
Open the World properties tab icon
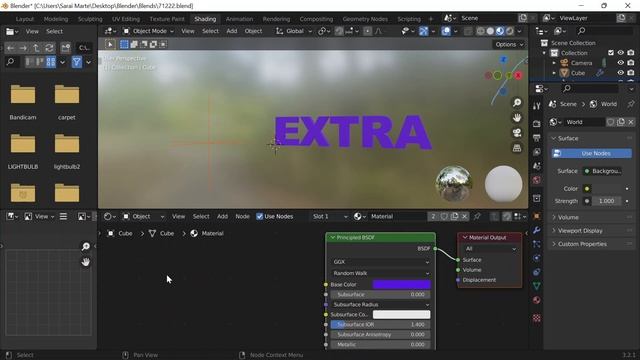point(537,180)
